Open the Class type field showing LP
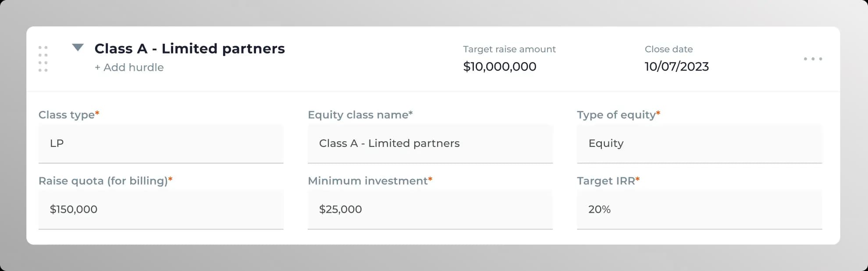 click(x=161, y=144)
